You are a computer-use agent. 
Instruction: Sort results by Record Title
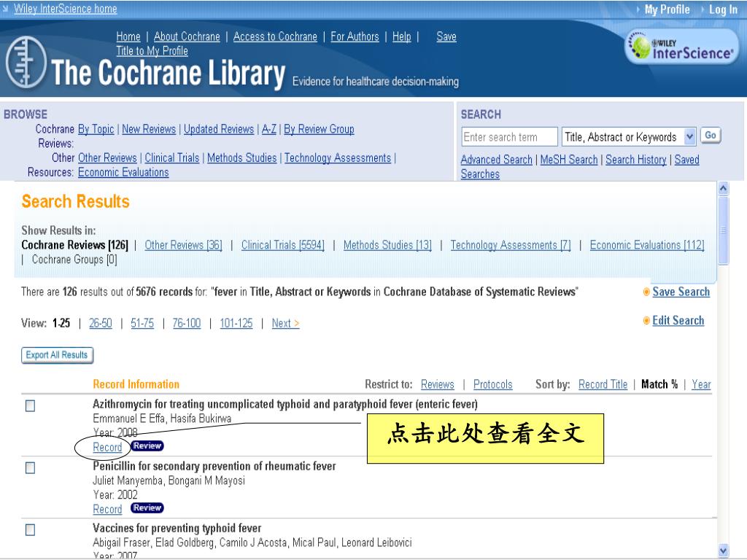(603, 384)
